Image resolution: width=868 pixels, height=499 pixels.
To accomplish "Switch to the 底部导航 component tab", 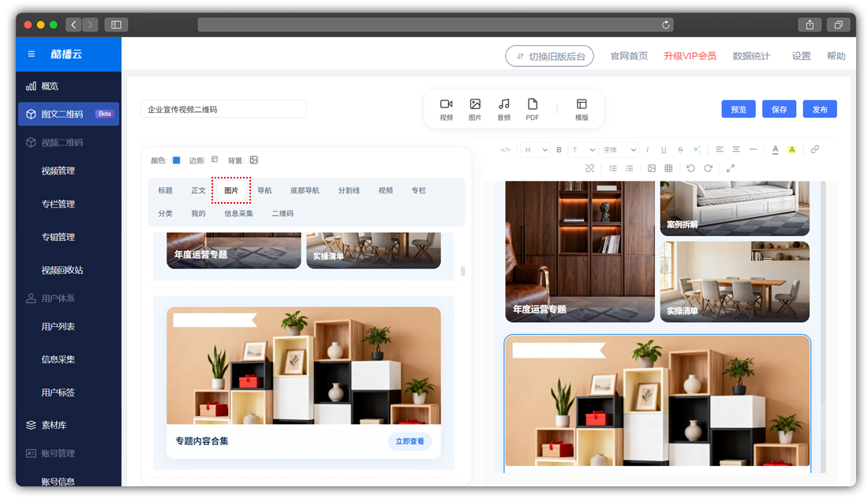I will click(x=305, y=190).
